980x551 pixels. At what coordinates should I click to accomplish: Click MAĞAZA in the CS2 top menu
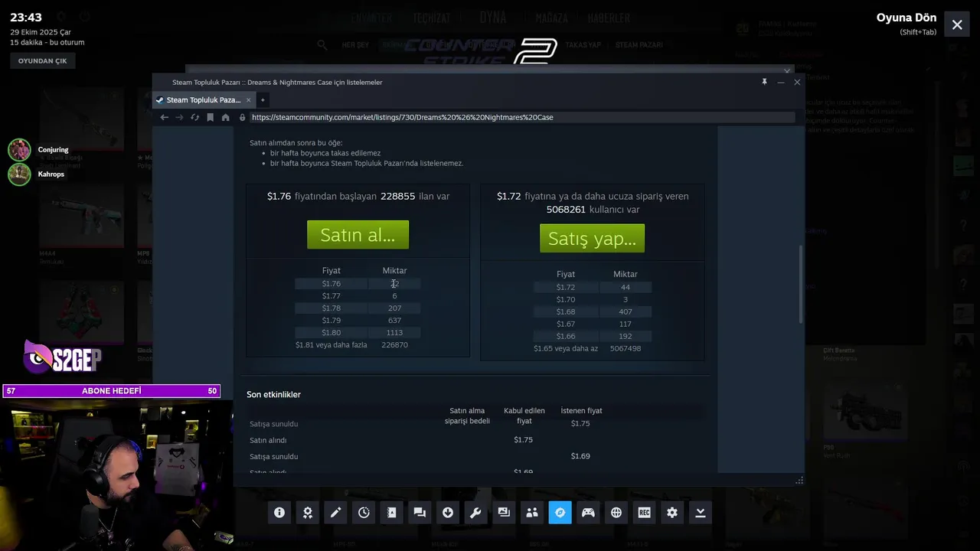551,18
